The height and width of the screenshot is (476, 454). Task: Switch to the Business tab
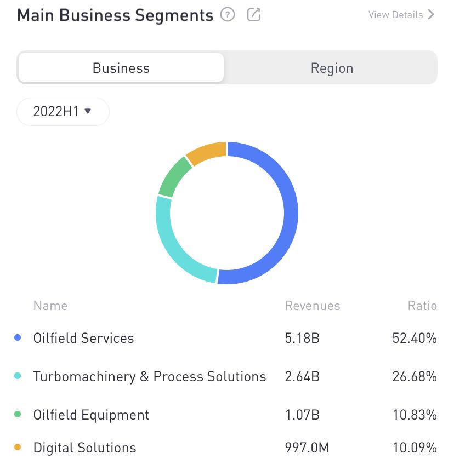click(121, 68)
